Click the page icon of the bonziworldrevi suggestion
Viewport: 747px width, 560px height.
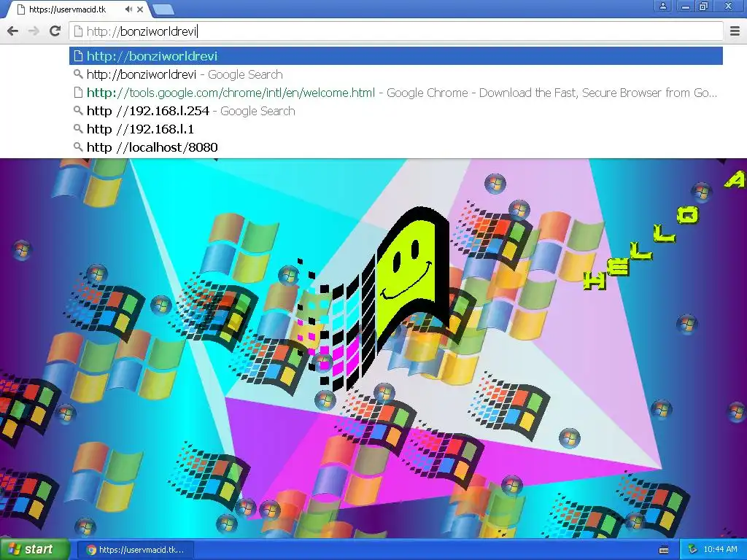(78, 56)
